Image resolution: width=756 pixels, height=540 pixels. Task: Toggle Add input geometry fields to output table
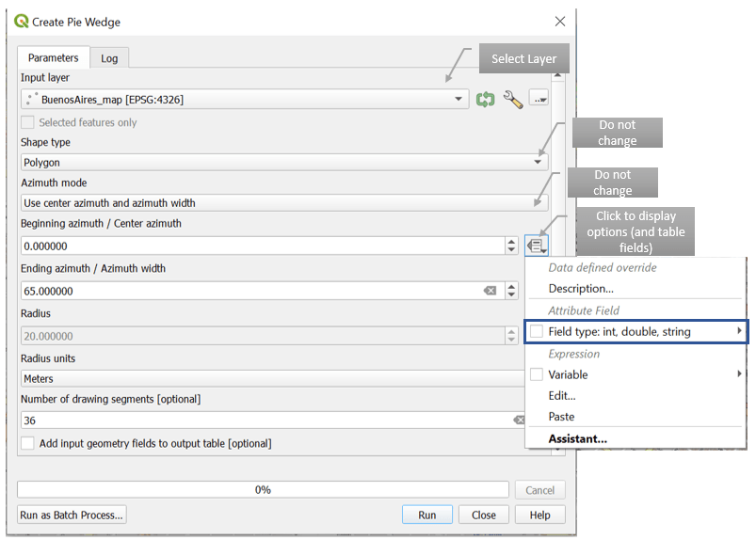pos(28,443)
